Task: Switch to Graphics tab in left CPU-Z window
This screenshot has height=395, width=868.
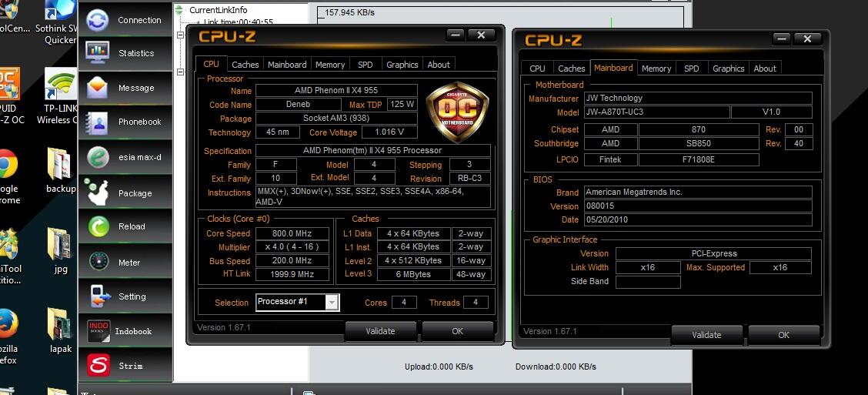Action: 402,64
